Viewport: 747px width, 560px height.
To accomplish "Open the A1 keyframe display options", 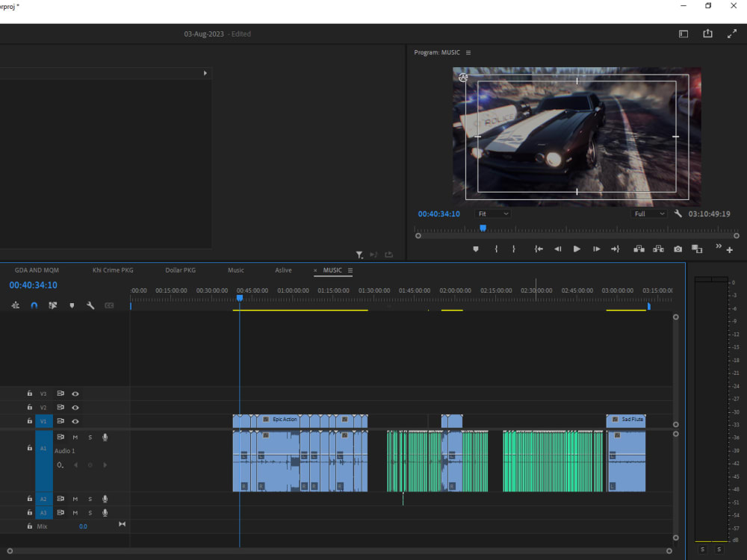I will pyautogui.click(x=60, y=464).
